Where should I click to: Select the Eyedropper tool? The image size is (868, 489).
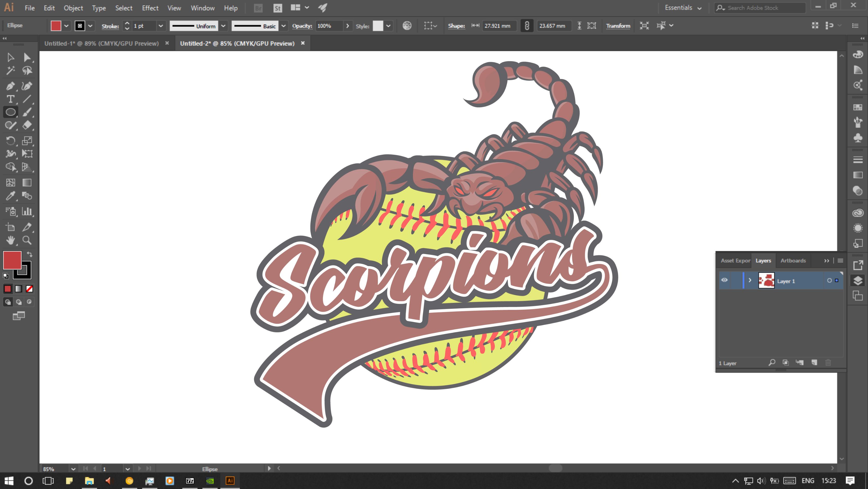point(10,196)
